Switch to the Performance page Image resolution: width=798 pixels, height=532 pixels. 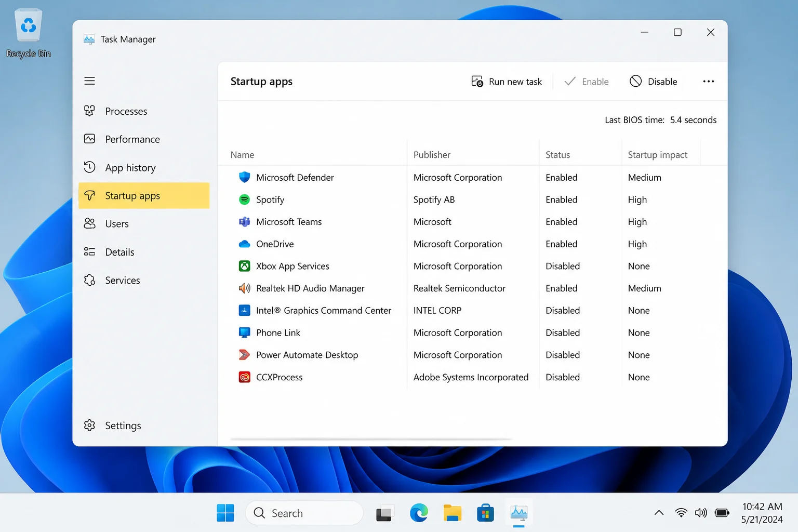144,139
